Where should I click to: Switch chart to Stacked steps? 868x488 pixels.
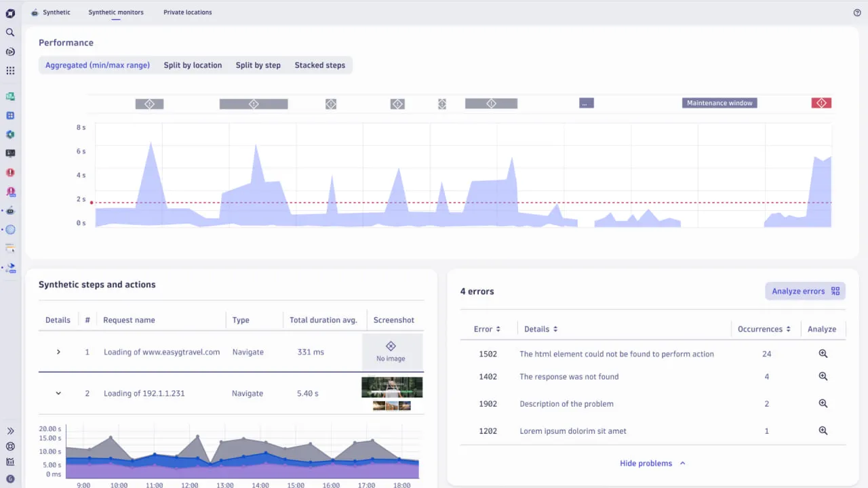(x=319, y=66)
